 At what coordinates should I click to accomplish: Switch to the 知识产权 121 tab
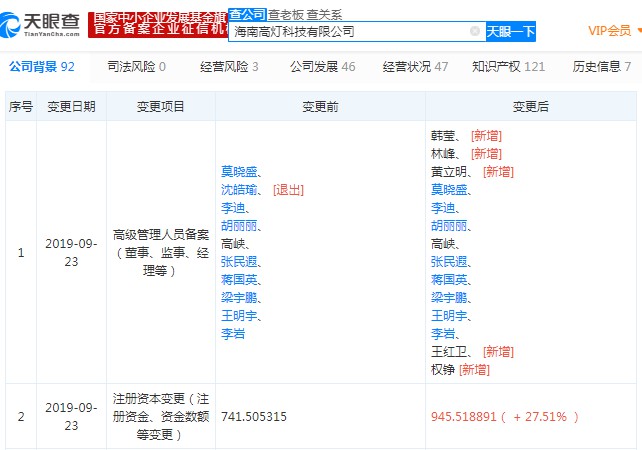pyautogui.click(x=508, y=66)
